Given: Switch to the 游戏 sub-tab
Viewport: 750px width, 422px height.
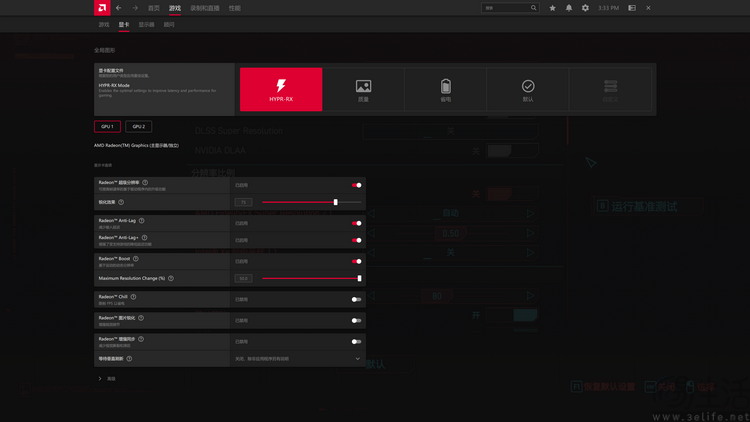Looking at the screenshot, I should tap(104, 24).
